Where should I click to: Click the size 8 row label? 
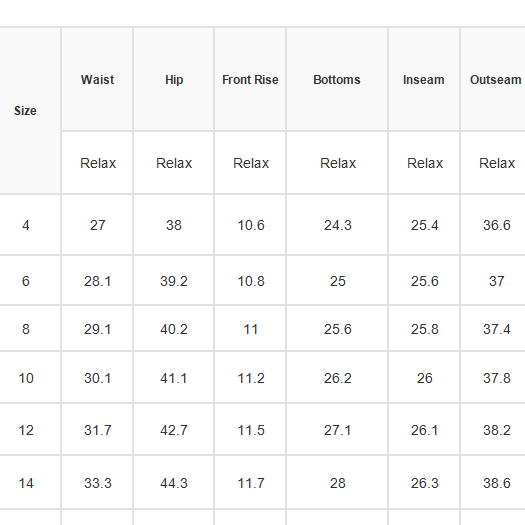coord(26,329)
